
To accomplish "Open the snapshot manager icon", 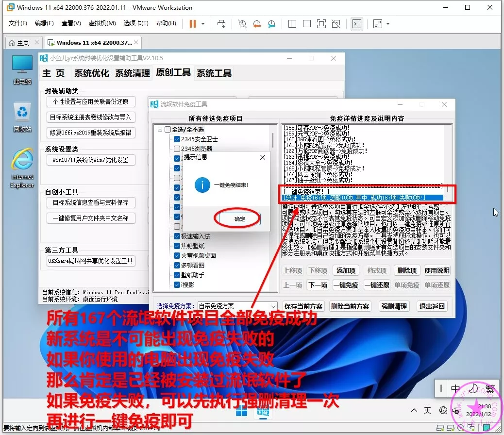I will pyautogui.click(x=271, y=24).
